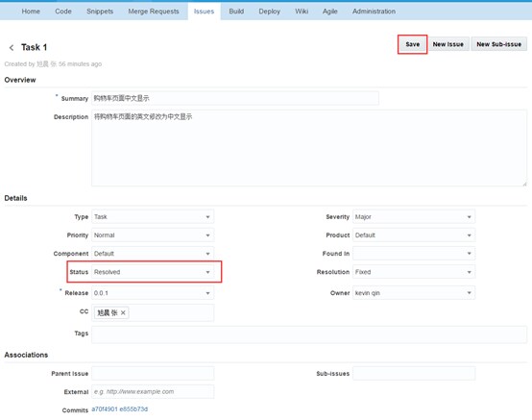Screen dimensions: 532x420
Task: Open the Release dropdown showing 0.0.1
Action: click(153, 293)
